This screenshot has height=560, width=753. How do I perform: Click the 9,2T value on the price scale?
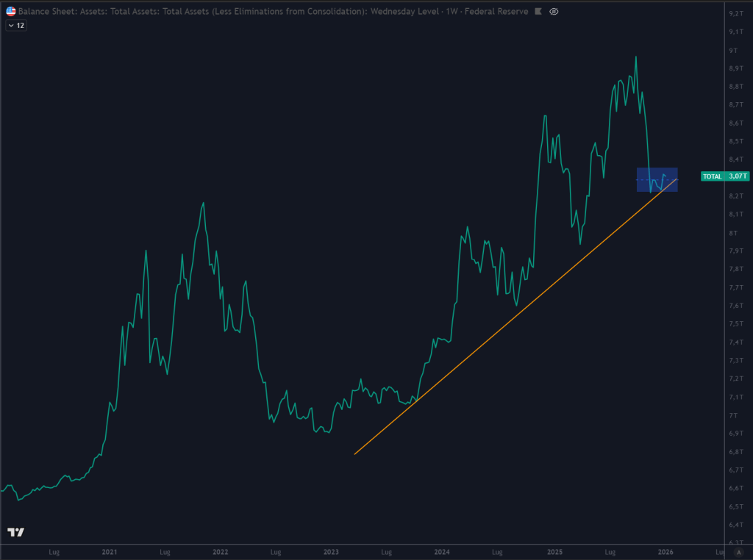pyautogui.click(x=737, y=12)
